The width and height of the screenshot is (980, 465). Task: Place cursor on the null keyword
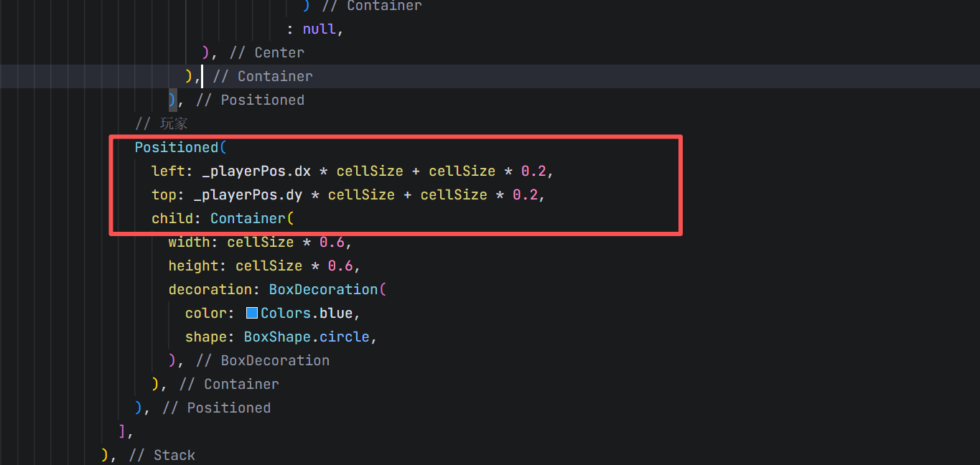pyautogui.click(x=319, y=29)
